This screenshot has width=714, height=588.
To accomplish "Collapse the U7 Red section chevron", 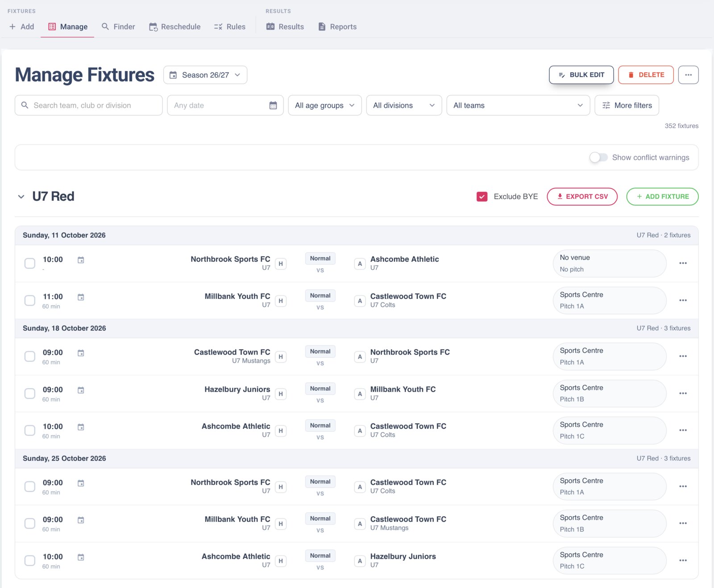I will pyautogui.click(x=21, y=197).
